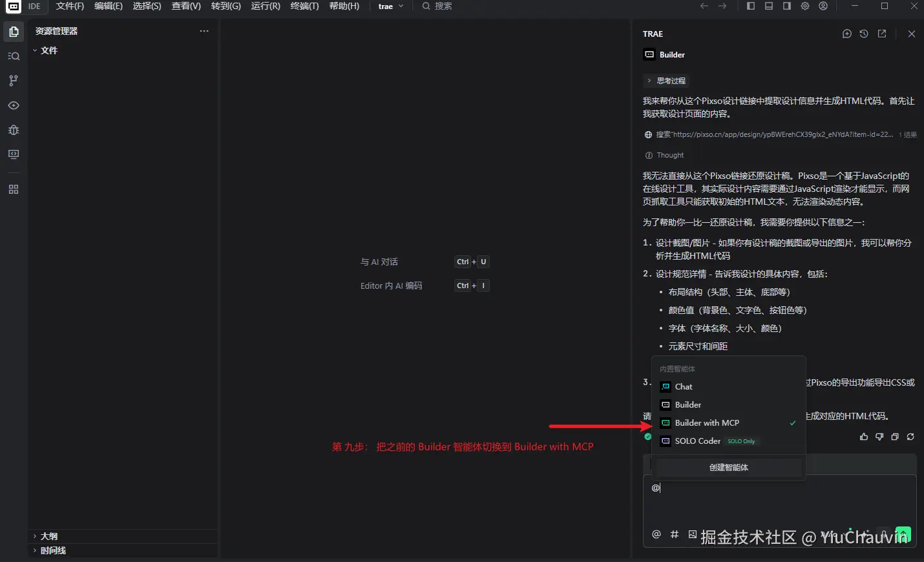Toggle the bottom panel layout
Screen dimensions: 924x562
click(769, 6)
